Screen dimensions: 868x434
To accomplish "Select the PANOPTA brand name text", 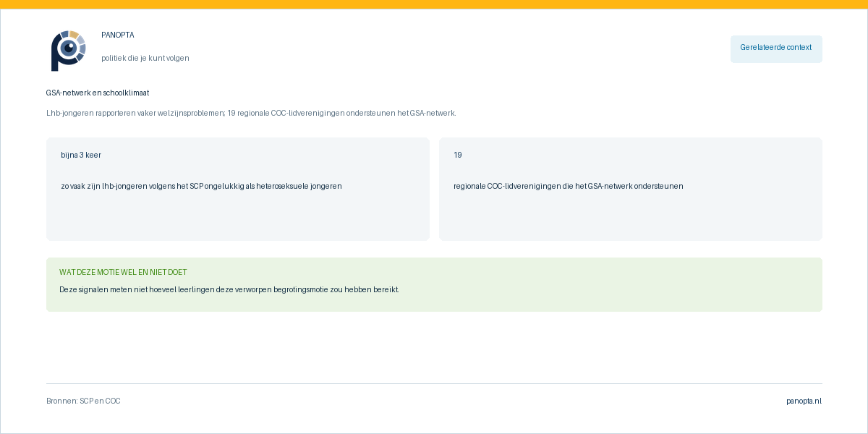I will coord(118,35).
